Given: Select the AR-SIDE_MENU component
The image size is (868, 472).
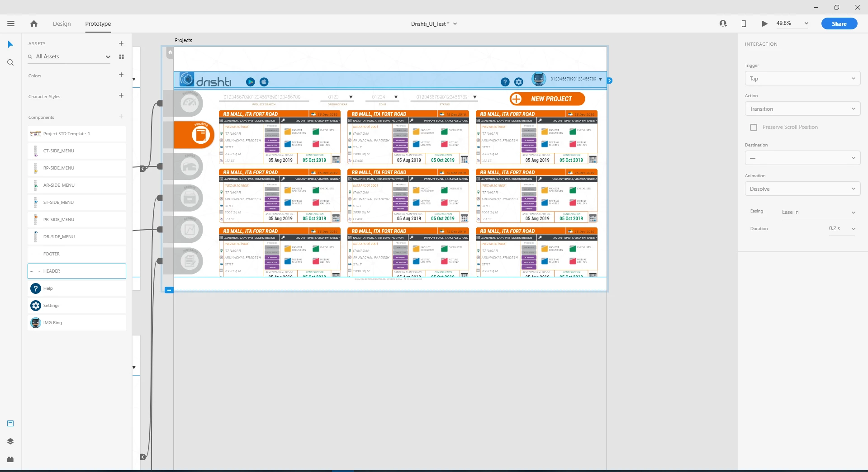Looking at the screenshot, I should tap(77, 185).
